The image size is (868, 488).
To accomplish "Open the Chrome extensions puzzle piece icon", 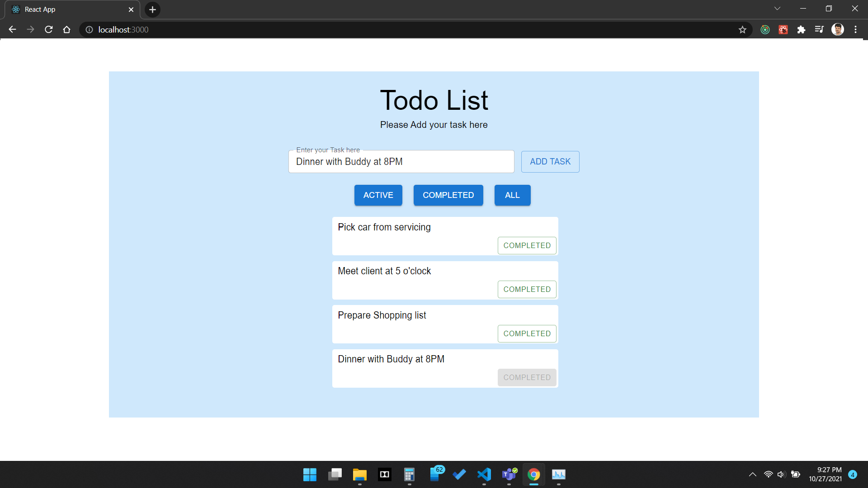I will click(802, 29).
